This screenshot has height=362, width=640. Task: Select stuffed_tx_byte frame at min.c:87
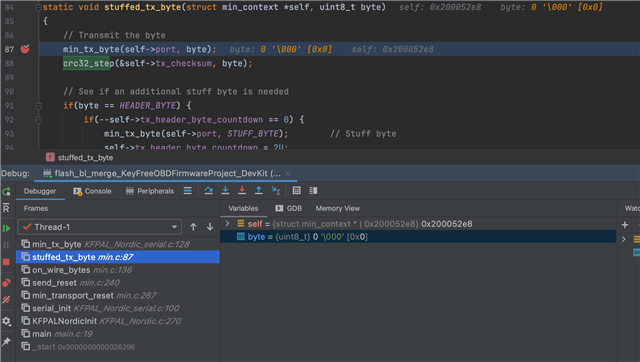point(118,257)
